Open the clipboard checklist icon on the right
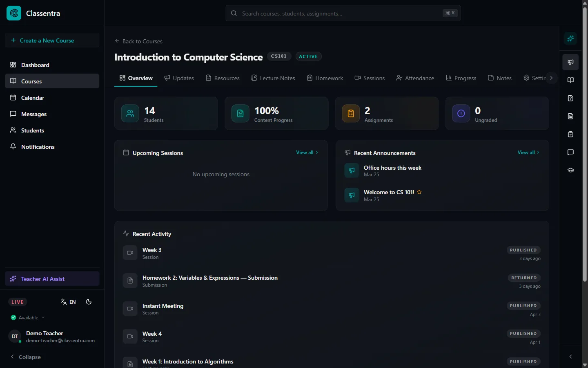The width and height of the screenshot is (588, 368). click(x=570, y=134)
